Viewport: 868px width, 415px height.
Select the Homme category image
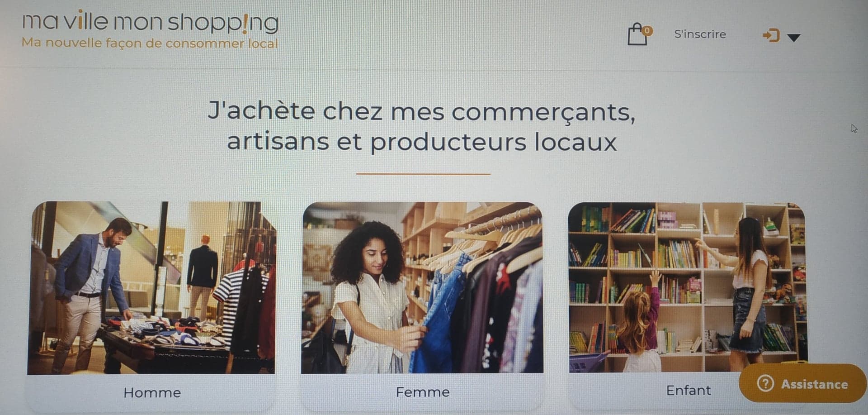tap(151, 288)
